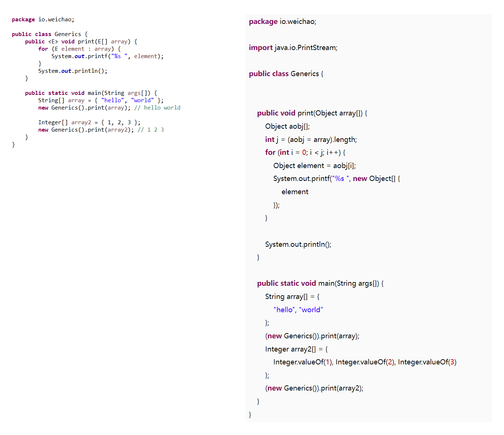Click the "world" string in right code

(311, 310)
